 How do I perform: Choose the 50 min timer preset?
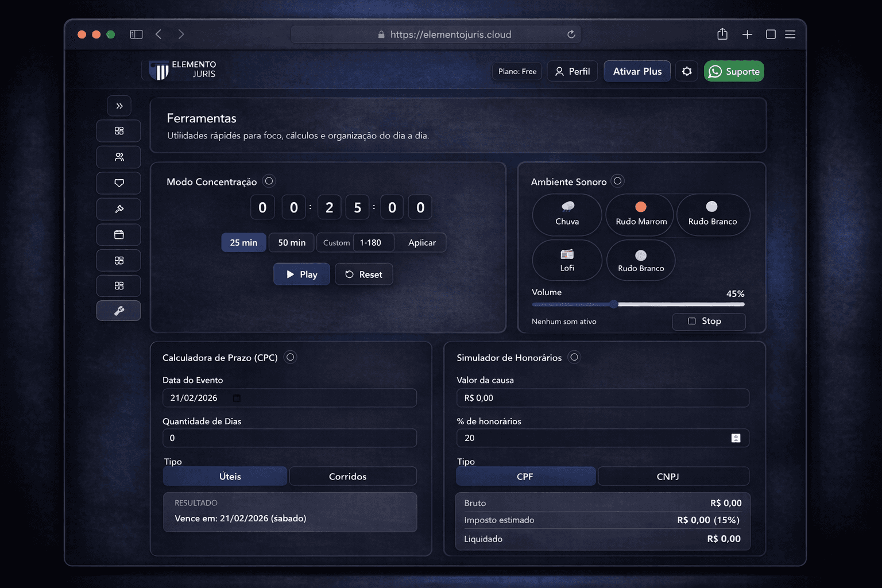292,242
